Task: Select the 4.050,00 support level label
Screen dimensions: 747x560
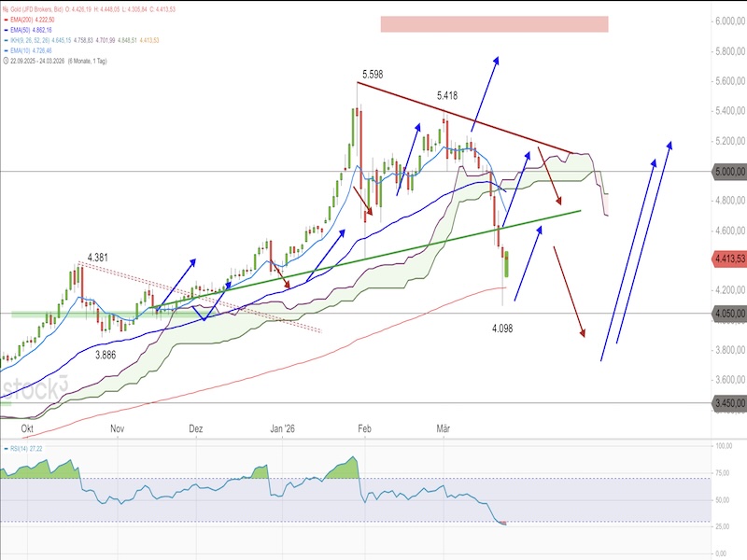Action: [x=728, y=315]
